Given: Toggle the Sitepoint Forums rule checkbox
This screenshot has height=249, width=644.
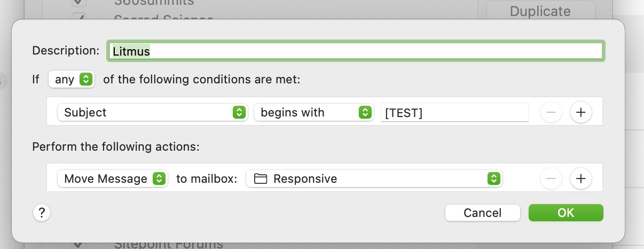Looking at the screenshot, I should (78, 245).
